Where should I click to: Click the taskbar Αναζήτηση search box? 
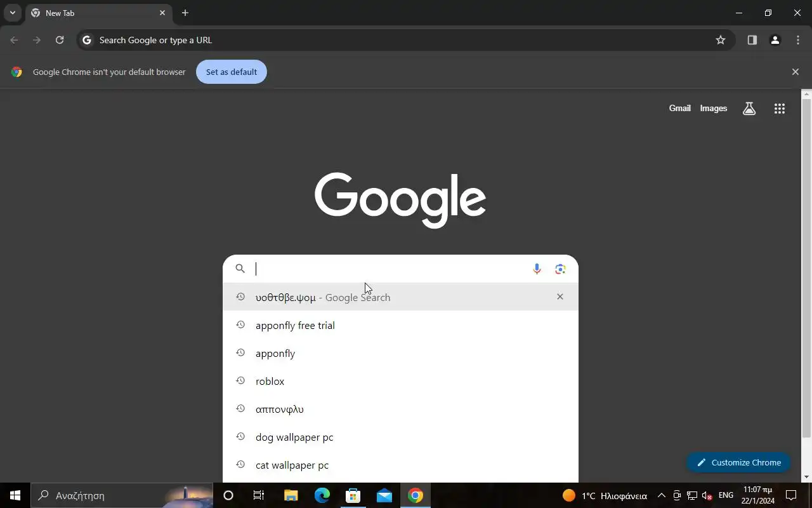click(x=122, y=495)
